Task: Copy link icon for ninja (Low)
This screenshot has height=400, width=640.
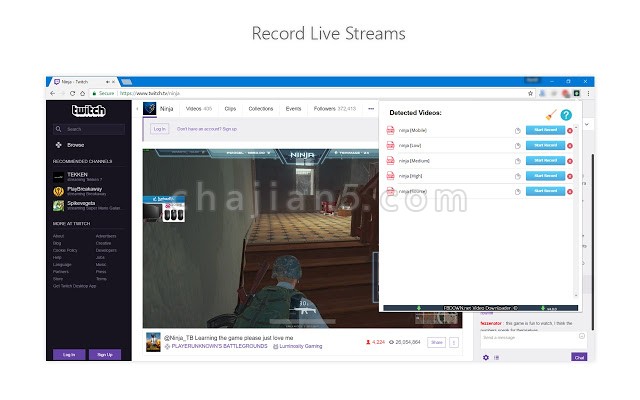Action: [x=518, y=146]
